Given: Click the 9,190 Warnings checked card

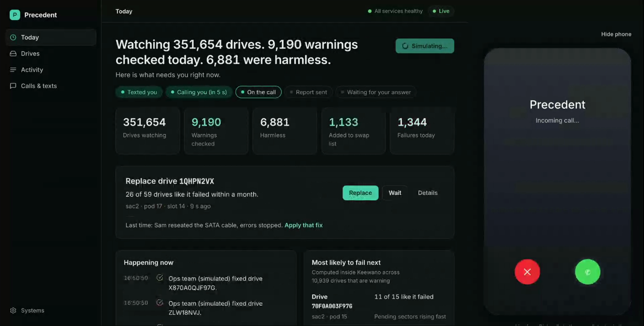Looking at the screenshot, I should [x=216, y=131].
